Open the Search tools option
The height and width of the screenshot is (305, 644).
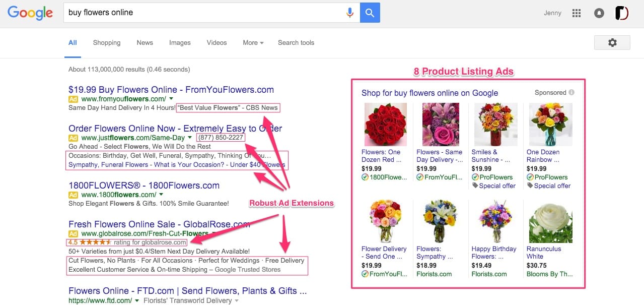point(296,43)
